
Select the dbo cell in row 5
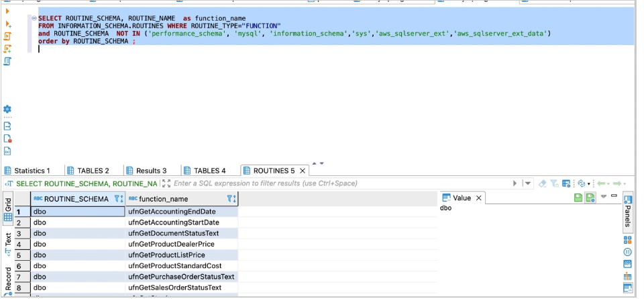point(78,255)
